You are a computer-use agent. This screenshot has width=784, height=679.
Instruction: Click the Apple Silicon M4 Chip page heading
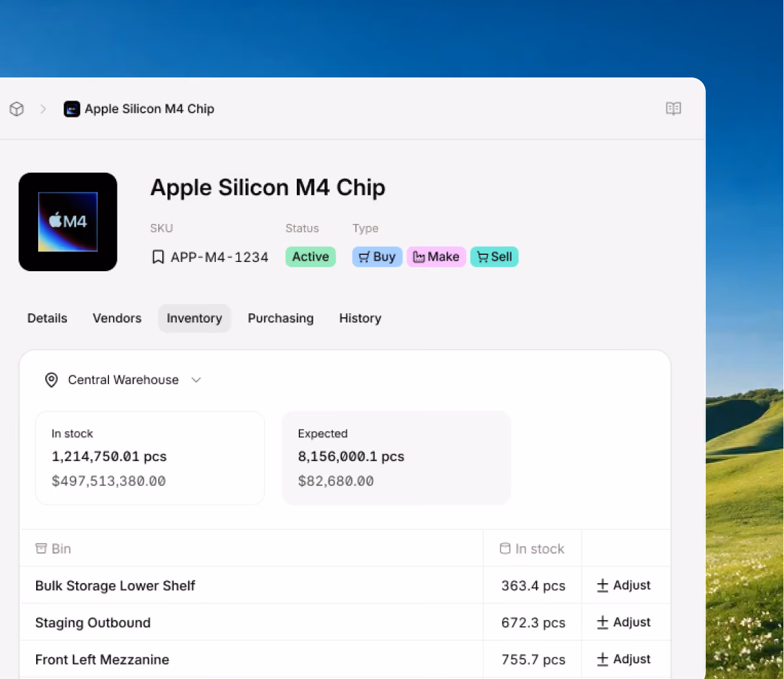tap(267, 188)
